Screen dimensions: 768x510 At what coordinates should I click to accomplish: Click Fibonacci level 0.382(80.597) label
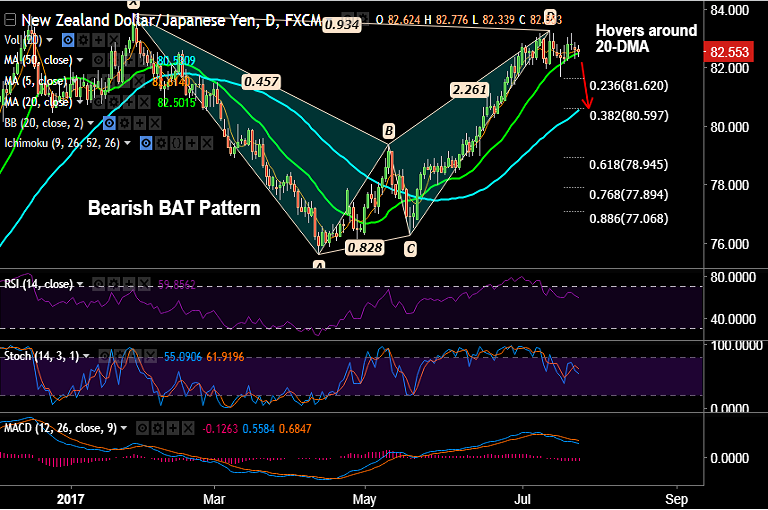pos(629,116)
